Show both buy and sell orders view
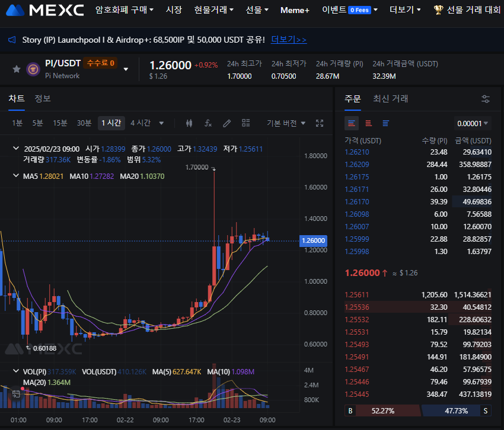 coord(352,123)
